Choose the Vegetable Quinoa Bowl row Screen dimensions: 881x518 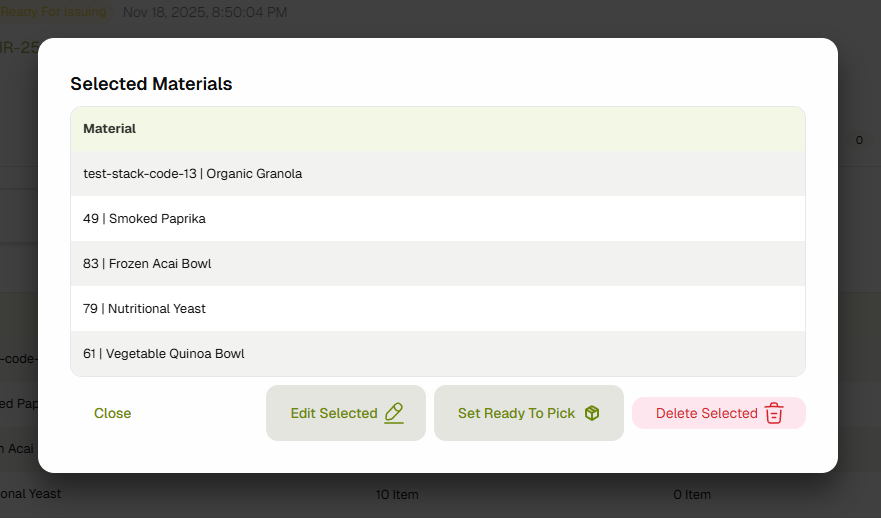coord(164,354)
